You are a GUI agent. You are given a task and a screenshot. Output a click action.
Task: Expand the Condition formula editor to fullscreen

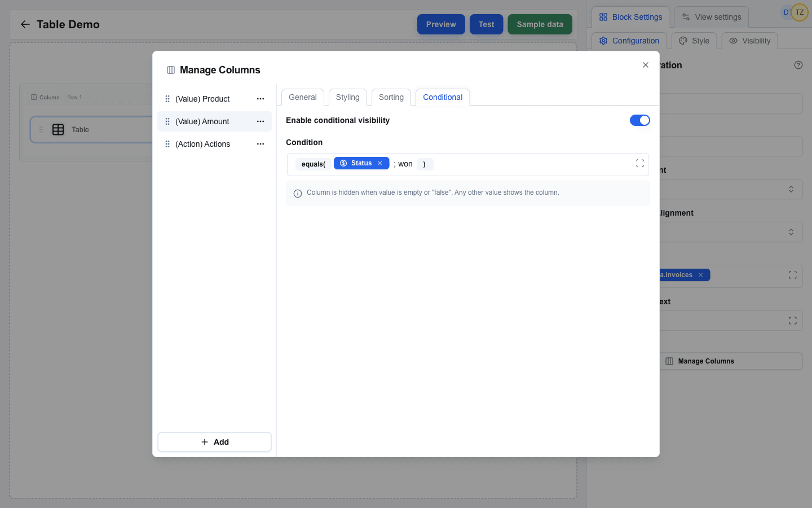640,163
